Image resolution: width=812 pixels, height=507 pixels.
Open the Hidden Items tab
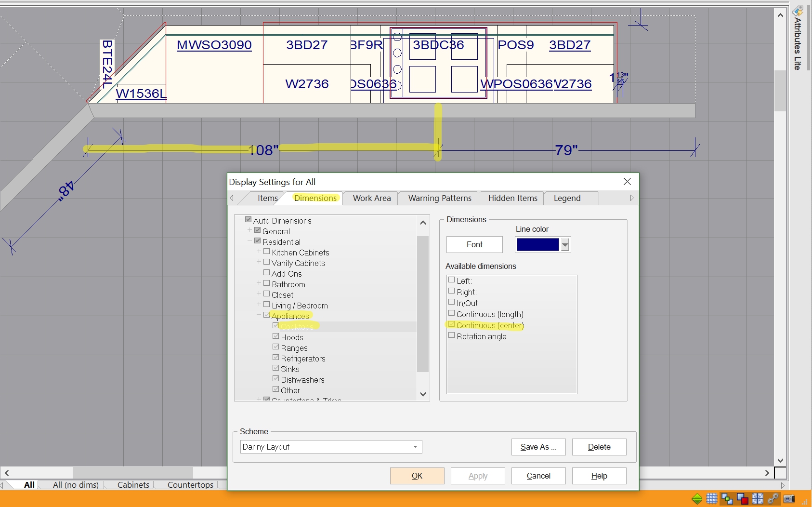(512, 198)
